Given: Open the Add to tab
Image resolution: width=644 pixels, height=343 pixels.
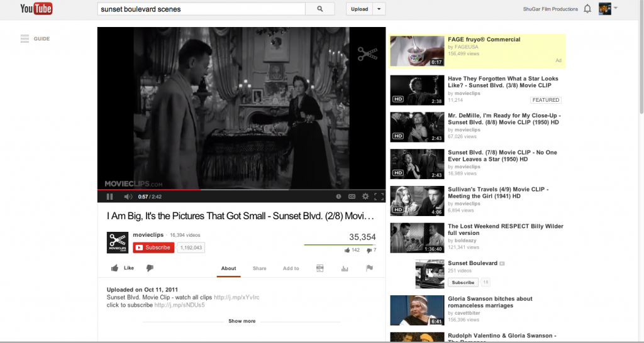Looking at the screenshot, I should (291, 268).
